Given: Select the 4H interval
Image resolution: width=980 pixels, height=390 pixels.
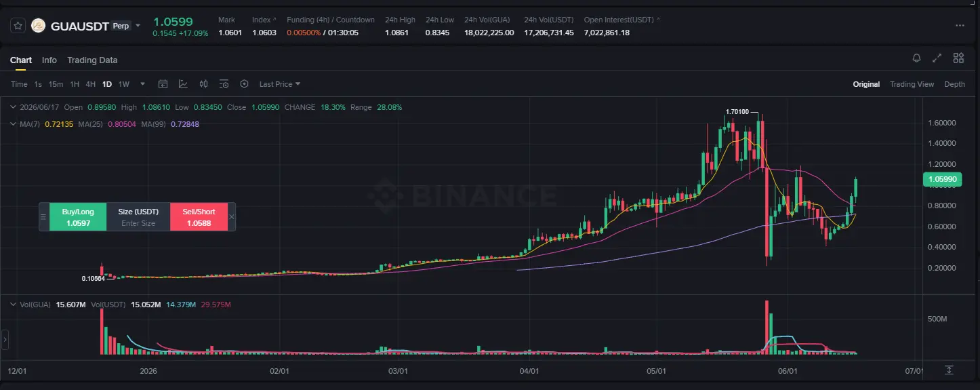Looking at the screenshot, I should pos(90,84).
